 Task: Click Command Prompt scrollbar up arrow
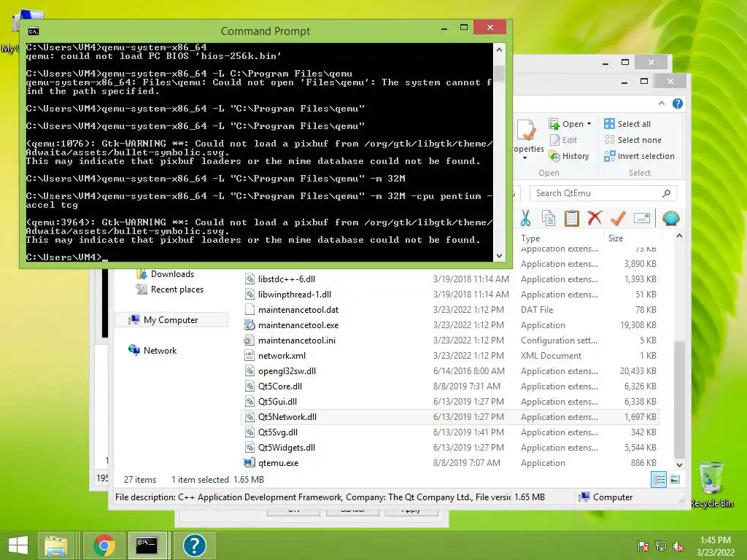point(499,50)
